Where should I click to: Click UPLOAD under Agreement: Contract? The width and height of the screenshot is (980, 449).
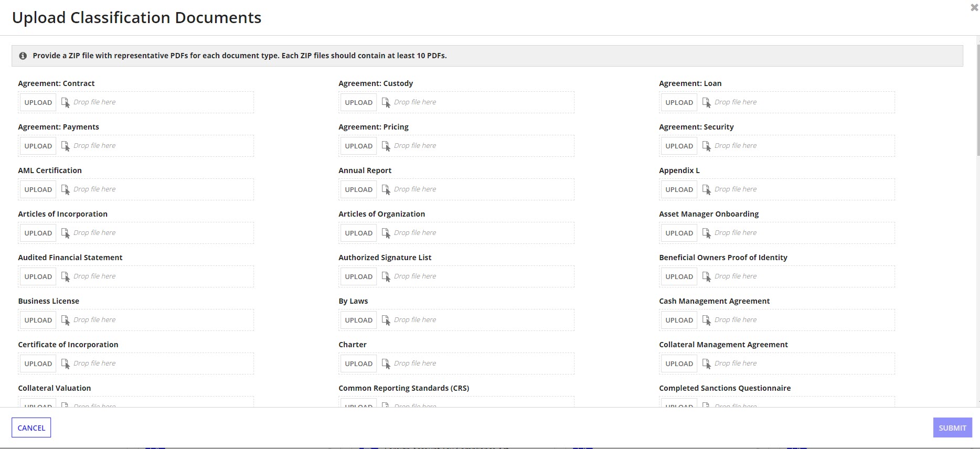coord(38,102)
